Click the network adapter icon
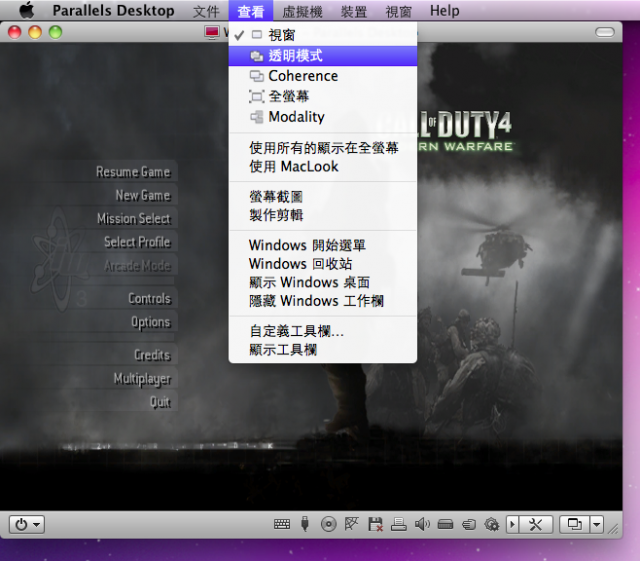Image resolution: width=640 pixels, height=561 pixels. (351, 523)
